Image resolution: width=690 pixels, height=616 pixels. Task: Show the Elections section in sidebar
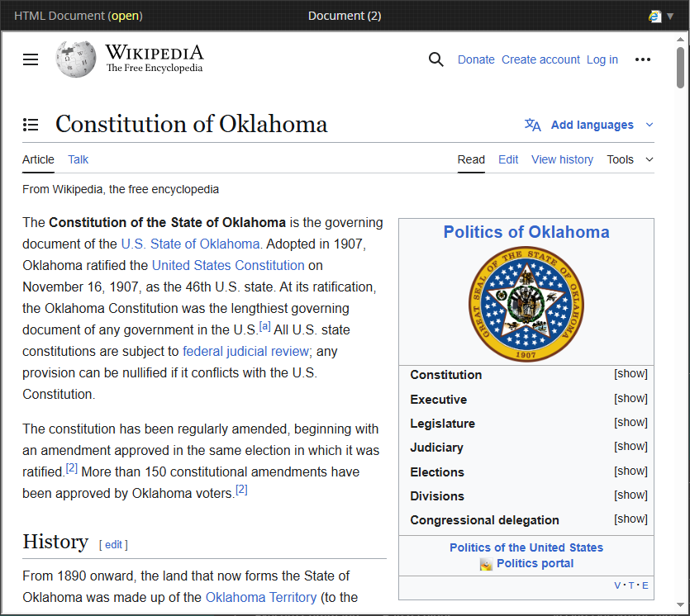click(631, 471)
